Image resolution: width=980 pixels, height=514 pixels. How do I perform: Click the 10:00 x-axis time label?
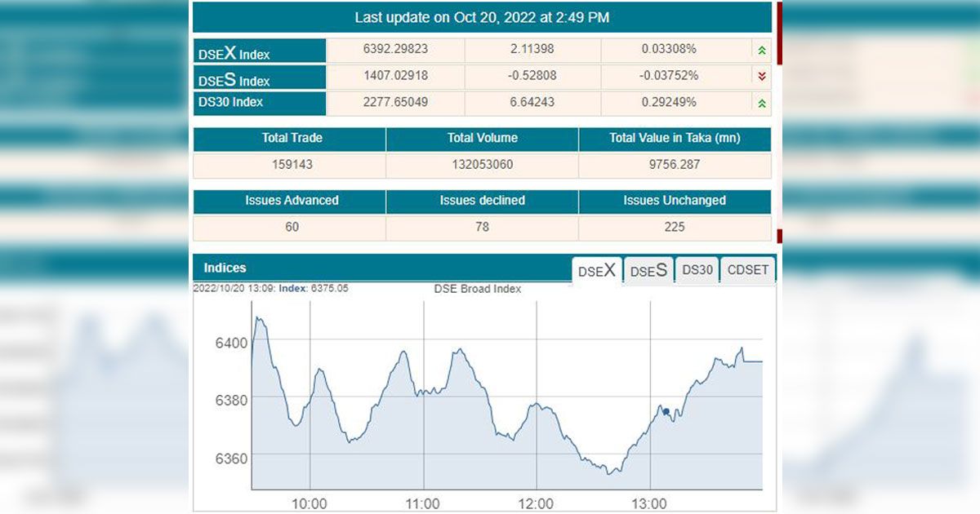click(310, 503)
